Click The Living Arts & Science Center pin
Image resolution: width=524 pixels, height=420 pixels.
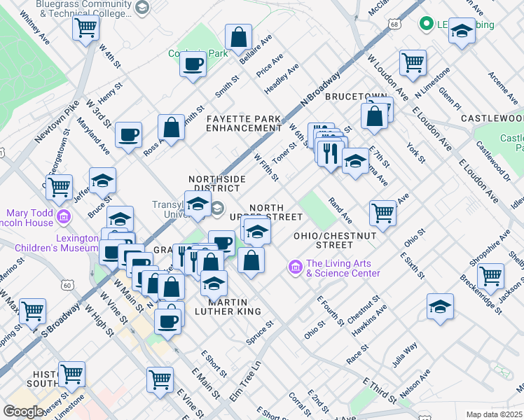pos(295,268)
